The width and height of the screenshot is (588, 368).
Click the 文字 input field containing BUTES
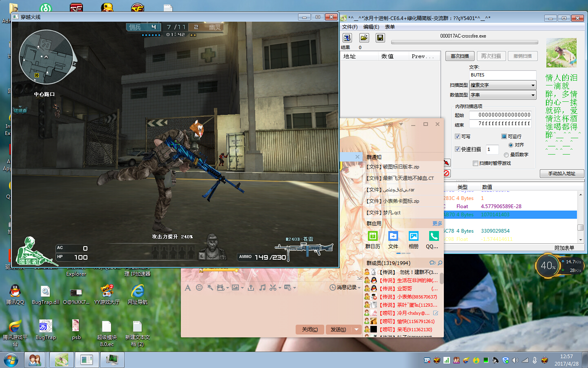pos(503,75)
